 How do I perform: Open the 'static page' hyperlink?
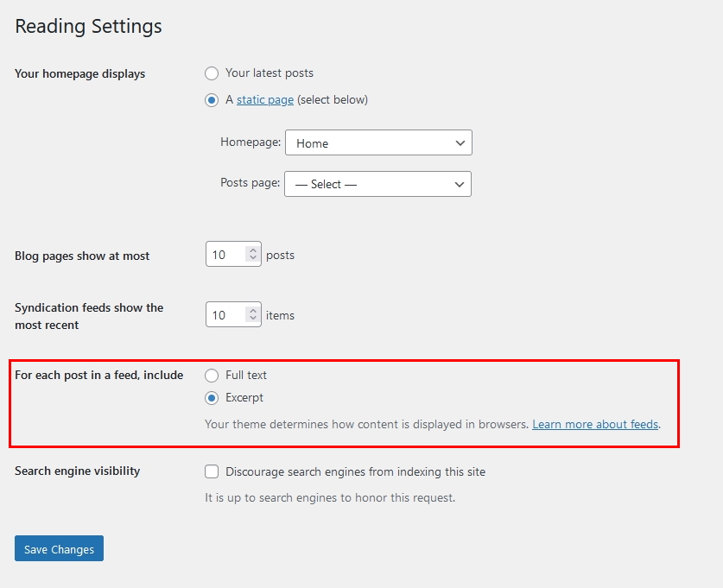pos(265,100)
